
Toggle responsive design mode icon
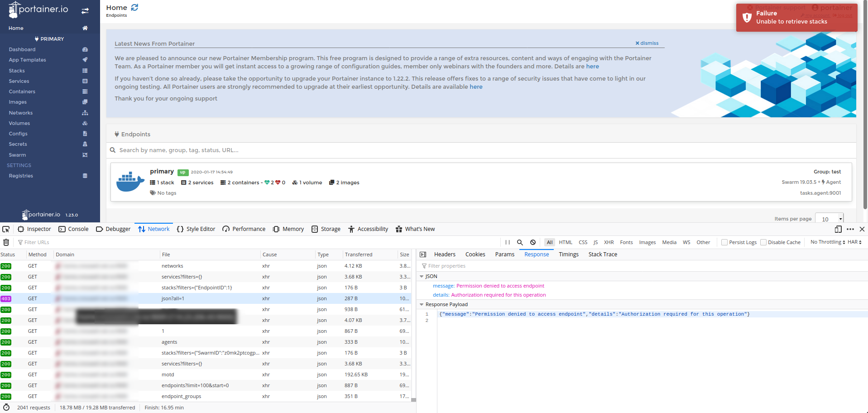click(x=837, y=229)
